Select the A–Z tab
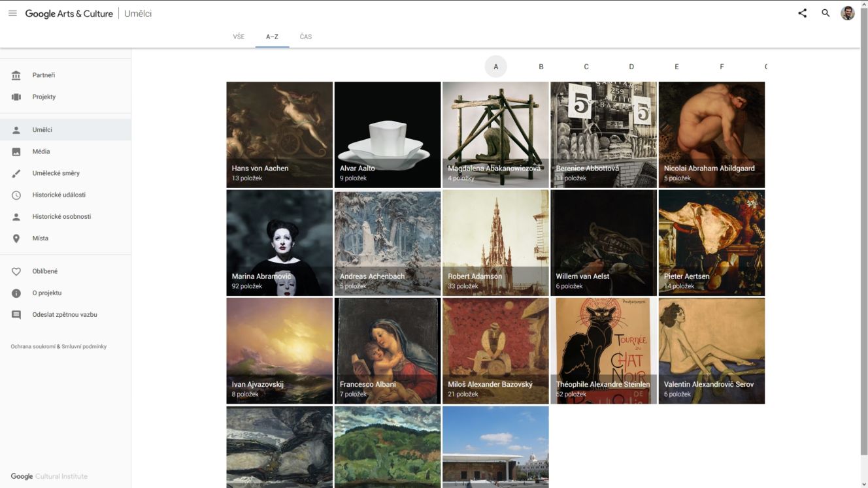Viewport: 868px width, 488px height. pos(272,37)
